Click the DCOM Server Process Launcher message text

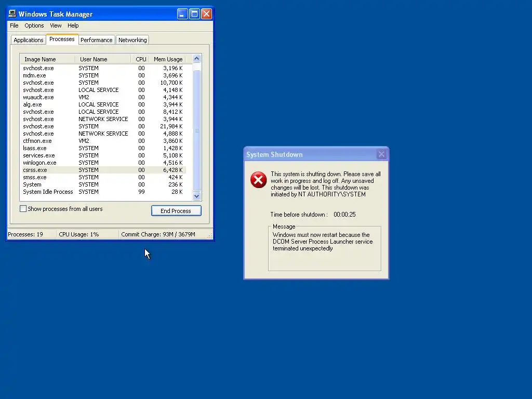click(x=322, y=242)
